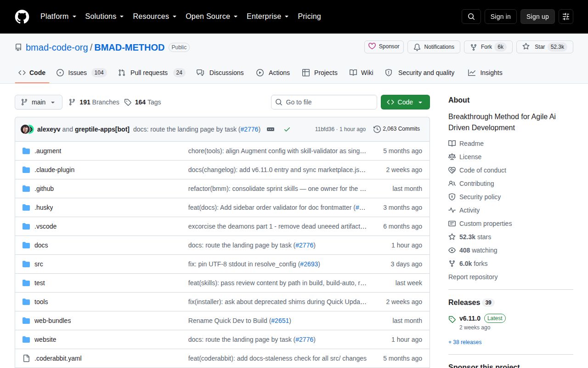Open the Pricing link
The image size is (588, 368).
coord(309,17)
